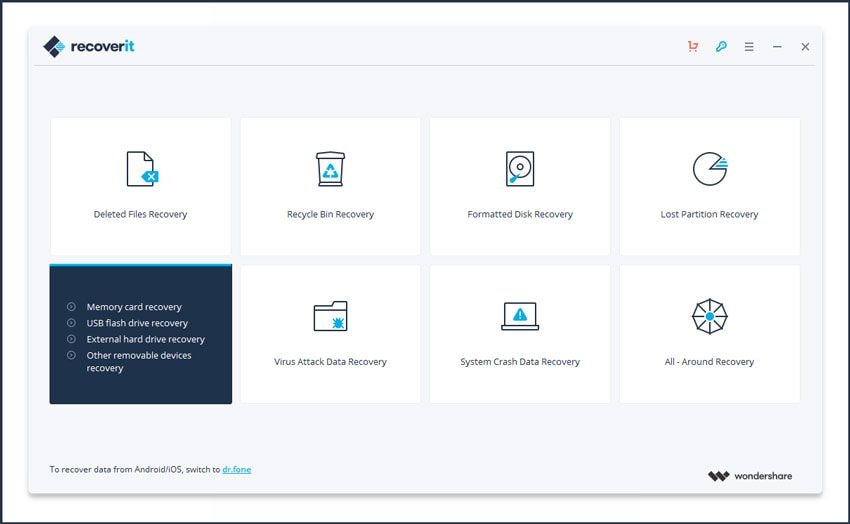Click the wondershare brand name text
850x524 pixels.
coord(763,476)
